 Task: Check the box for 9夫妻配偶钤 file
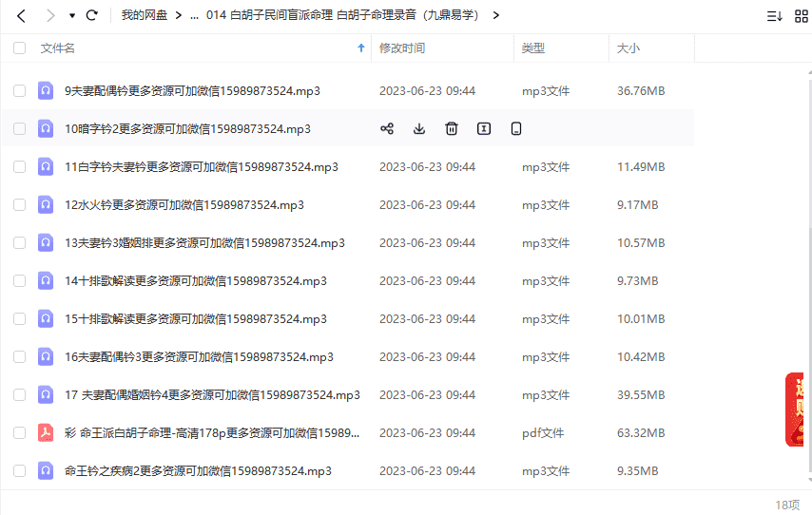tap(20, 91)
